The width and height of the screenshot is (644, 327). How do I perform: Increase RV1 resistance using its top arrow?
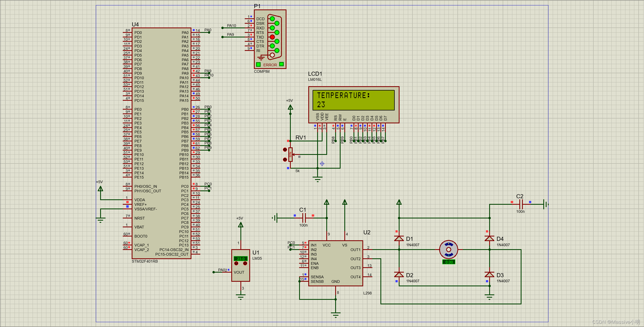[285, 149]
